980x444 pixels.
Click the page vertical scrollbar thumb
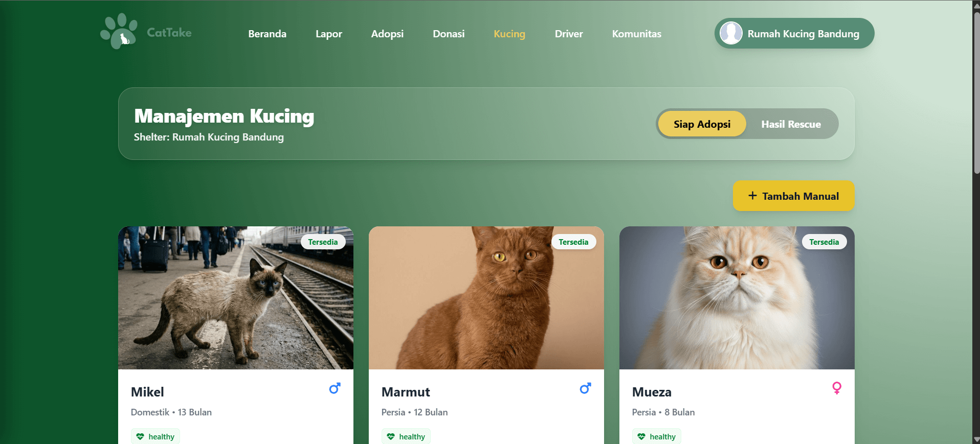click(x=976, y=92)
